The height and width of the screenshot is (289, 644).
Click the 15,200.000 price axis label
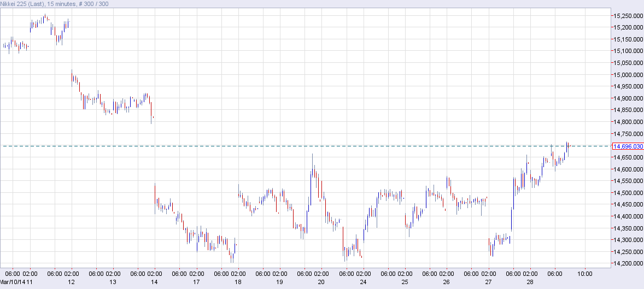click(628, 27)
